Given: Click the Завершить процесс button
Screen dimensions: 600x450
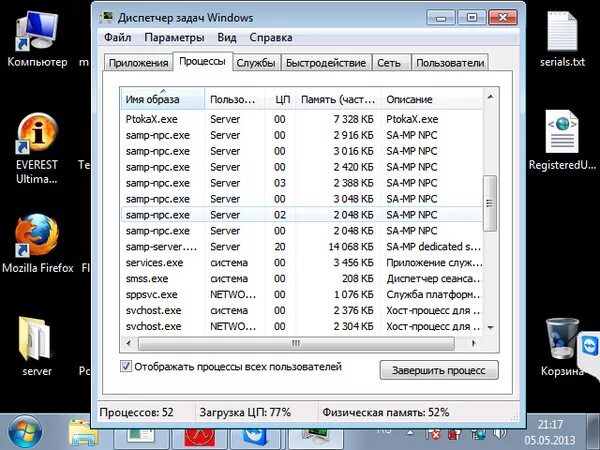Looking at the screenshot, I should (x=439, y=370).
